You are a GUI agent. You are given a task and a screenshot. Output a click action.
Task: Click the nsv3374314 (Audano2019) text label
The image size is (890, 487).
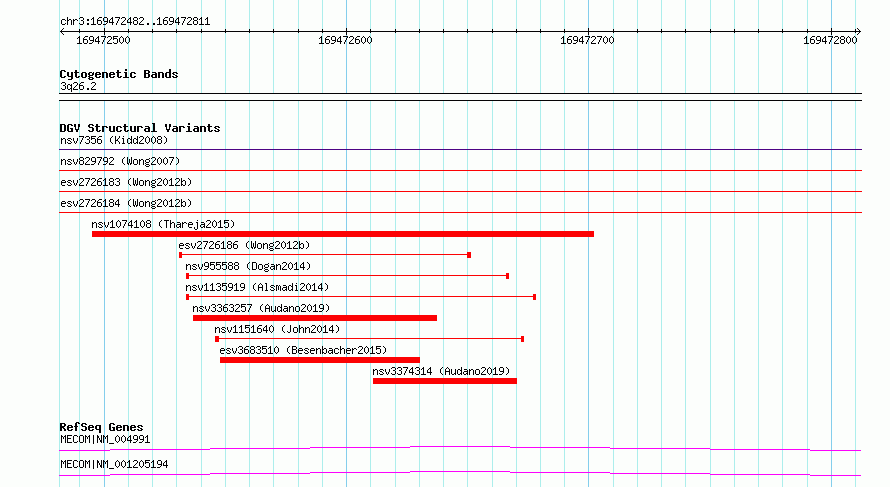[x=441, y=371]
